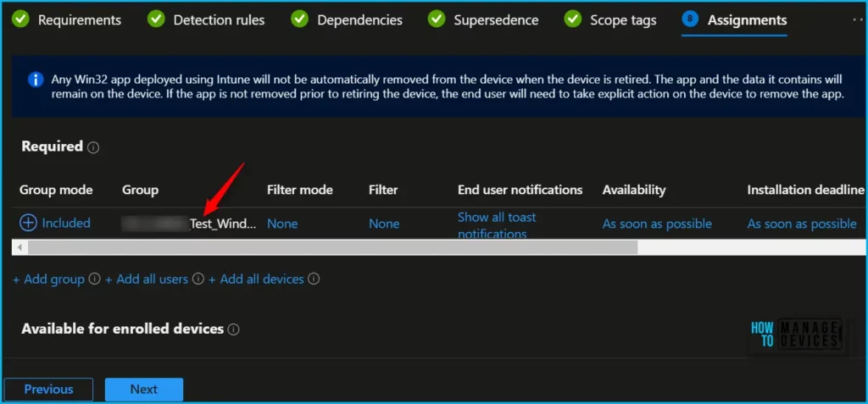This screenshot has width=868, height=404.
Task: Click the Previous button
Action: point(48,389)
